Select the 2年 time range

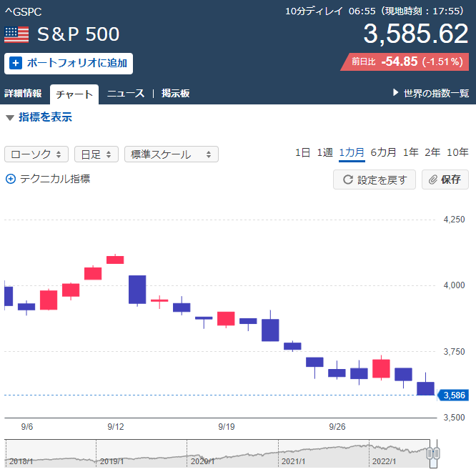(x=432, y=152)
